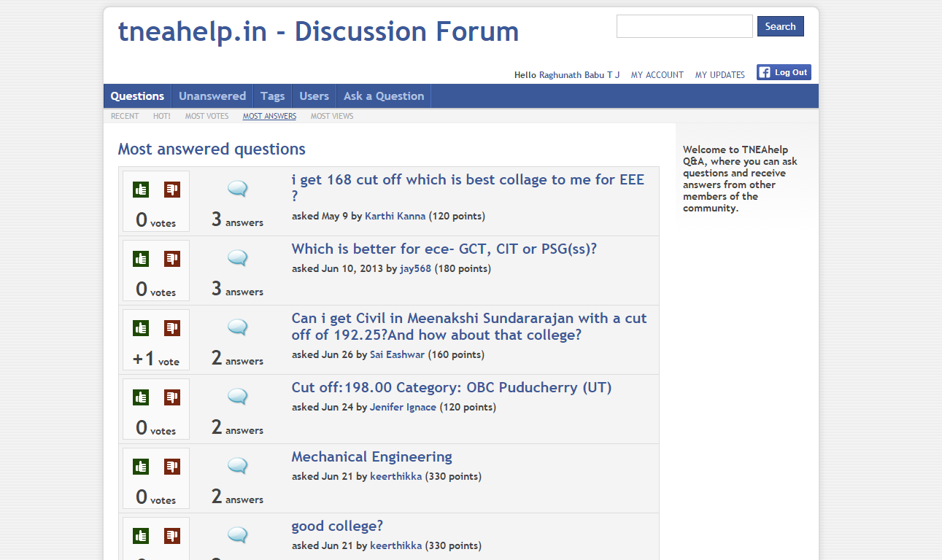The image size is (942, 560).
Task: Open the tneahelp.in Discussion Forum title
Action: point(319,31)
